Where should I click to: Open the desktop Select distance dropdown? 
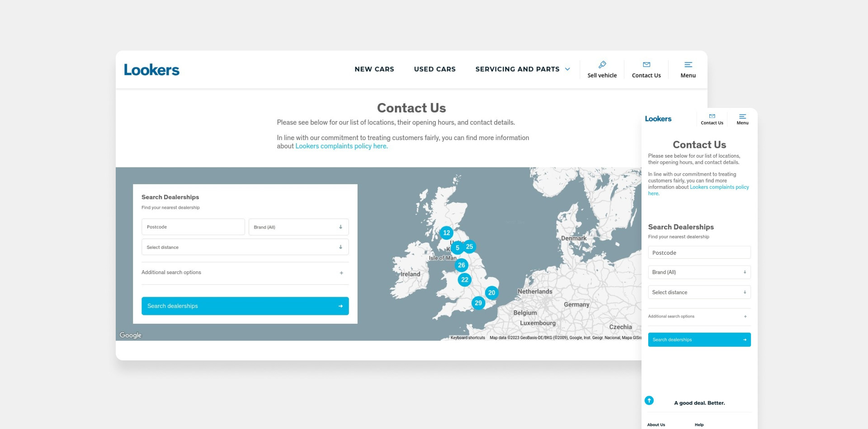245,247
